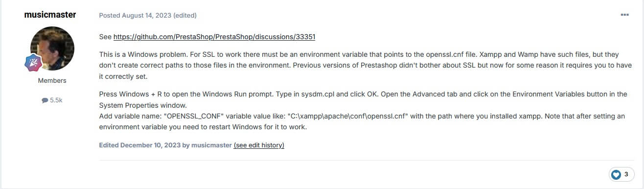Image resolution: width=644 pixels, height=189 pixels.
Task: Click the speech bubble post count icon
Action: tap(45, 100)
